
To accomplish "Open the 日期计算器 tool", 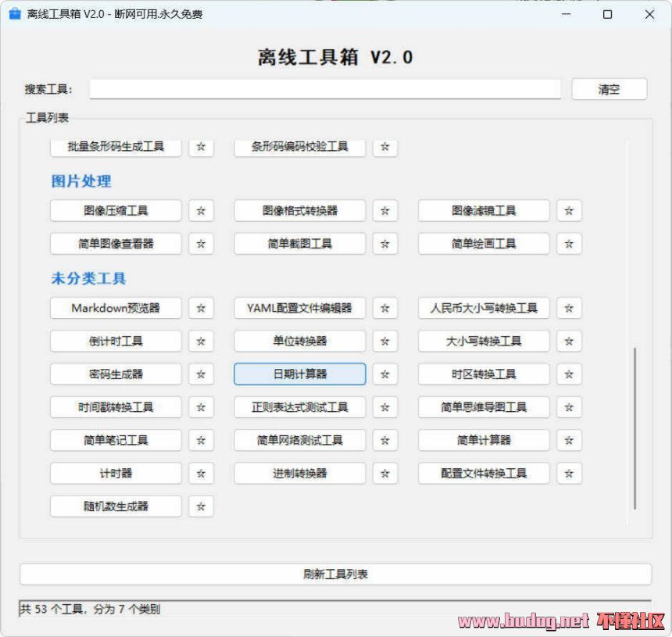I will coord(299,374).
